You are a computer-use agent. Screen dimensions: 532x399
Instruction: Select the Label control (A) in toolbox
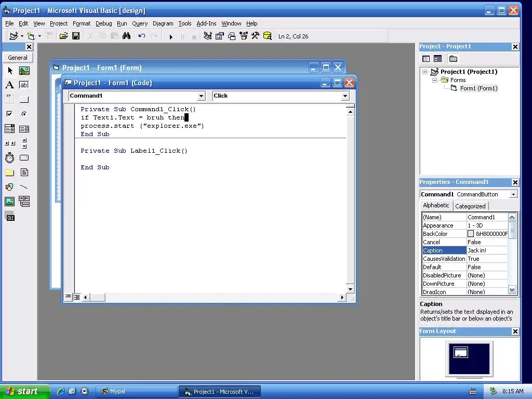(x=10, y=85)
